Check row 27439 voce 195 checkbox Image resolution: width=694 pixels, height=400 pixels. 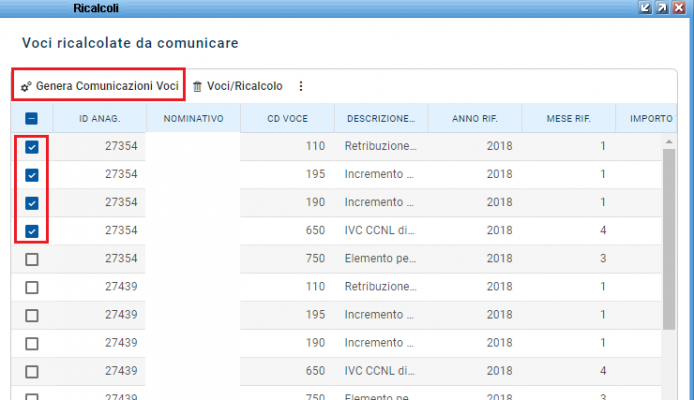pyautogui.click(x=31, y=315)
